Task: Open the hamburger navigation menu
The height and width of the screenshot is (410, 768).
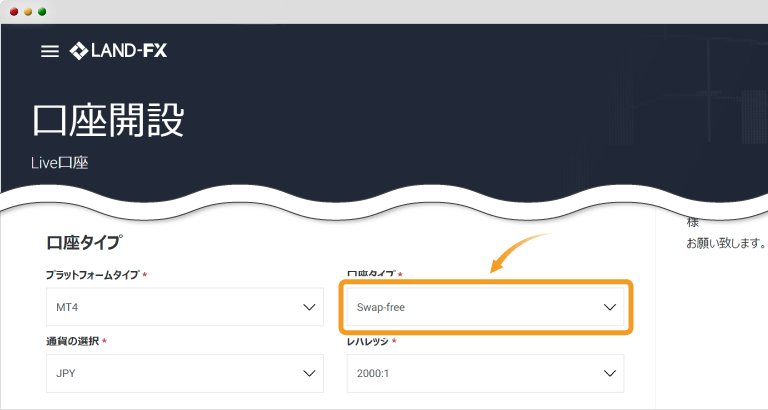Action: [x=49, y=51]
